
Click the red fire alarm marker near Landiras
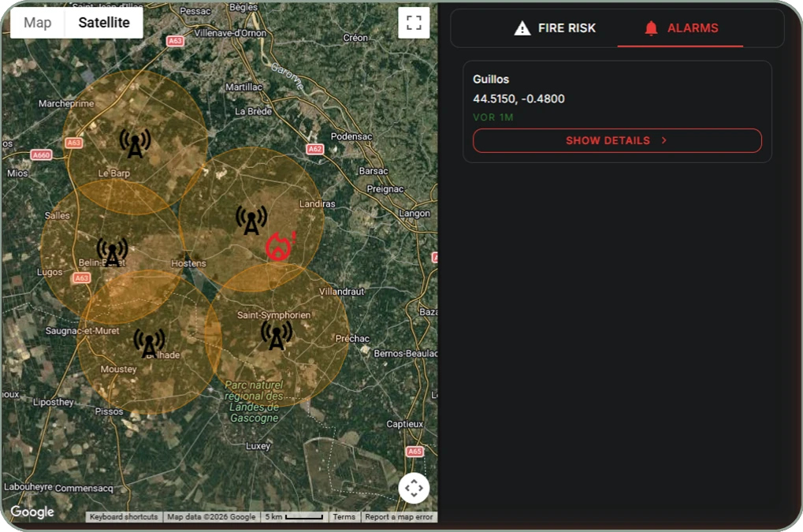coord(280,246)
